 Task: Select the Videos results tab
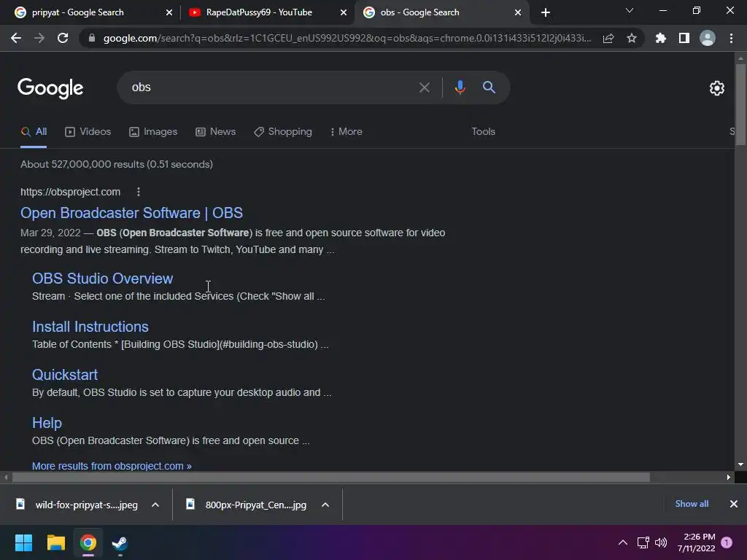click(x=88, y=132)
